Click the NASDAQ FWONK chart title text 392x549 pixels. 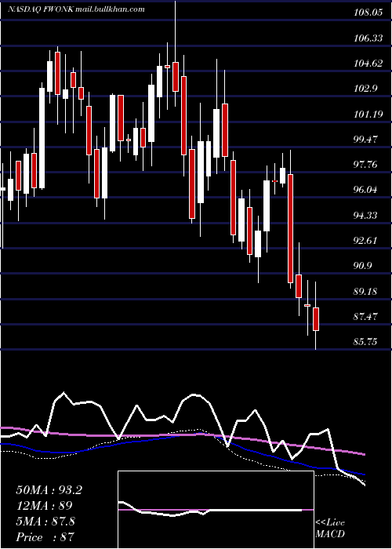(x=76, y=9)
